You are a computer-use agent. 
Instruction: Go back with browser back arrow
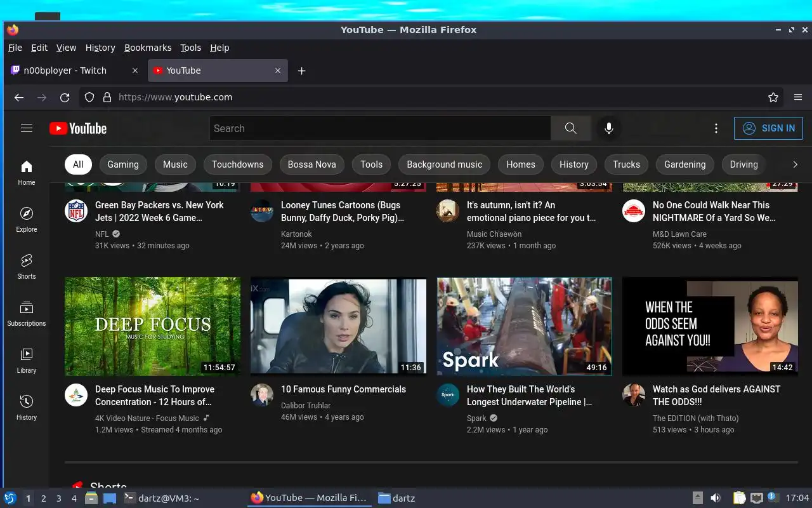pyautogui.click(x=19, y=97)
